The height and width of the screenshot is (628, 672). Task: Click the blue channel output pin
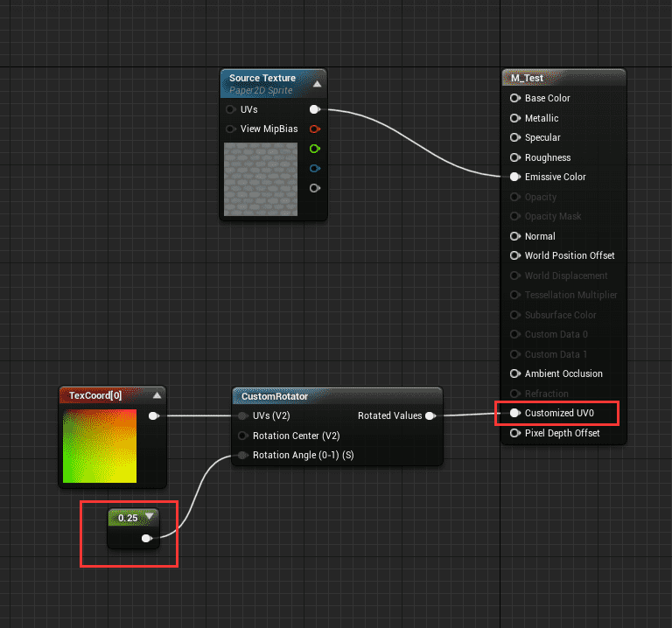coord(315,168)
